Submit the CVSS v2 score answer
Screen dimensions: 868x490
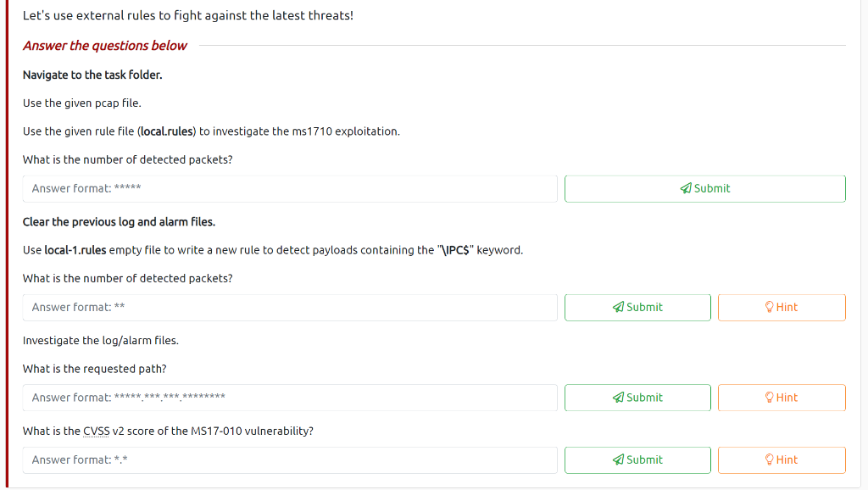[637, 459]
